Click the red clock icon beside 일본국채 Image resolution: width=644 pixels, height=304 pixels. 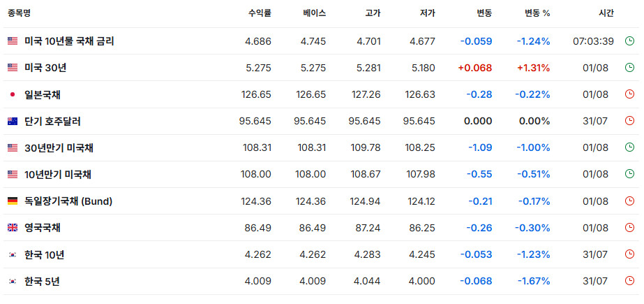(629, 94)
